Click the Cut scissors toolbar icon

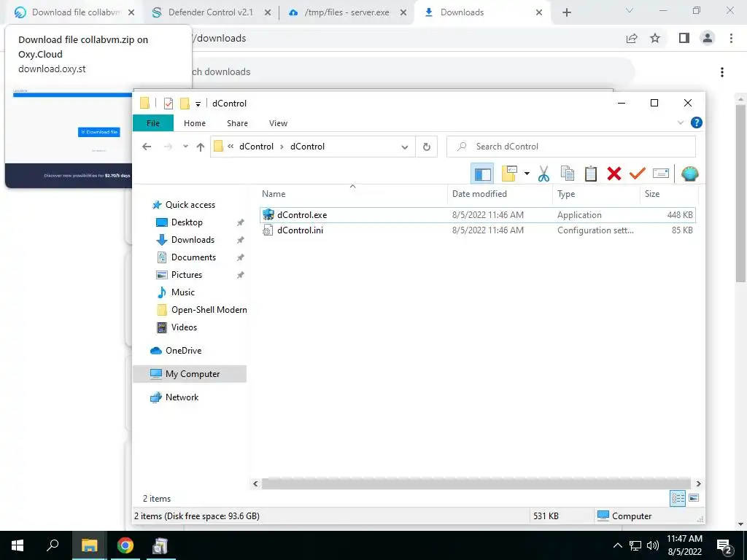click(x=543, y=174)
